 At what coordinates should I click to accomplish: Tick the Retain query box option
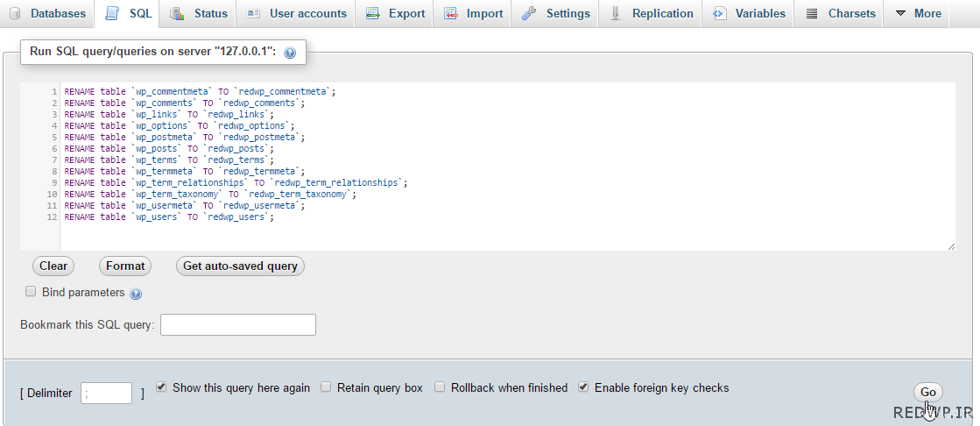tap(326, 387)
